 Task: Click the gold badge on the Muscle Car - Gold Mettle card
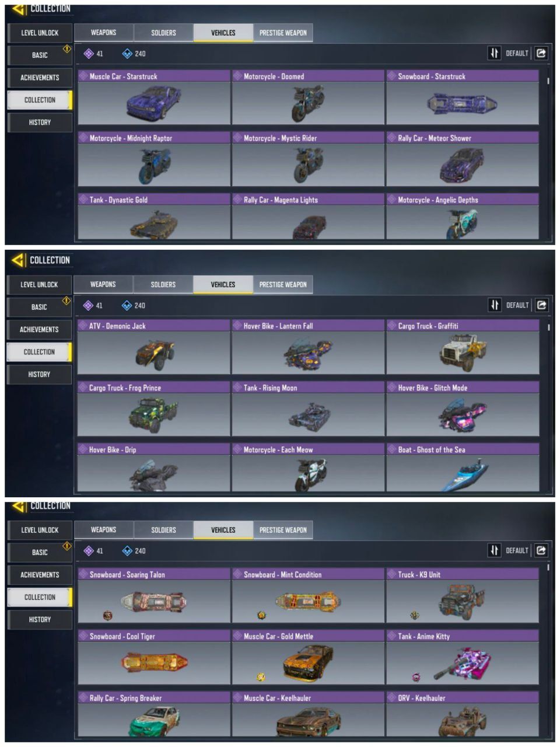261,677
